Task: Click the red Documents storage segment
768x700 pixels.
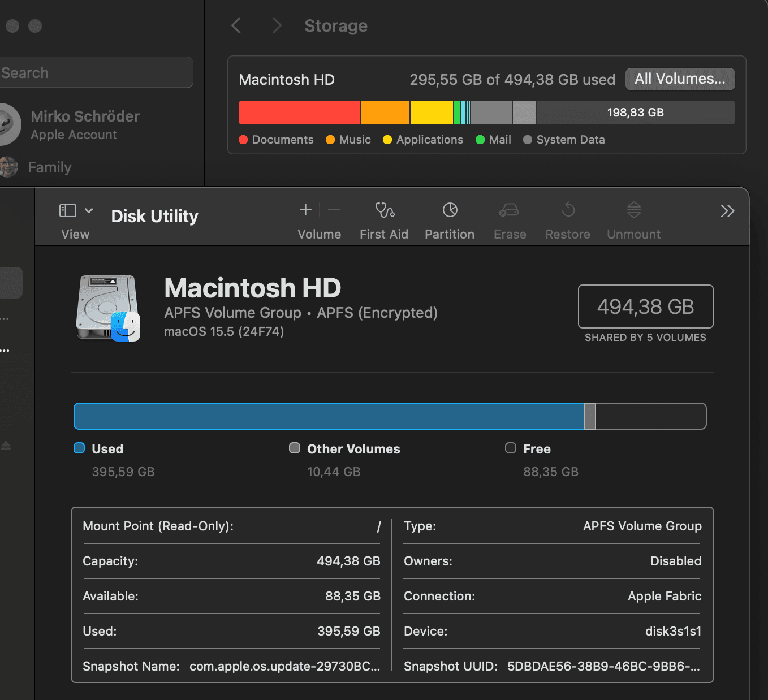Action: (299, 113)
